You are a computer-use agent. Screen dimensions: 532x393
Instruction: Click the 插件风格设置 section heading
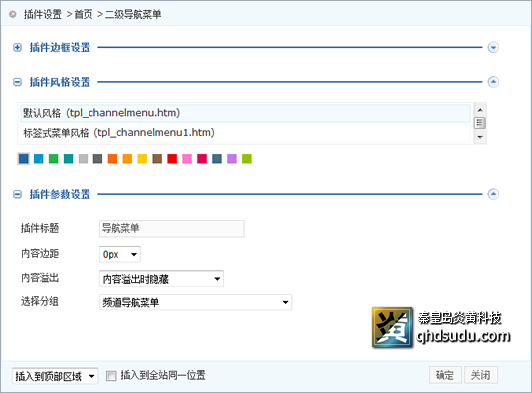click(60, 82)
